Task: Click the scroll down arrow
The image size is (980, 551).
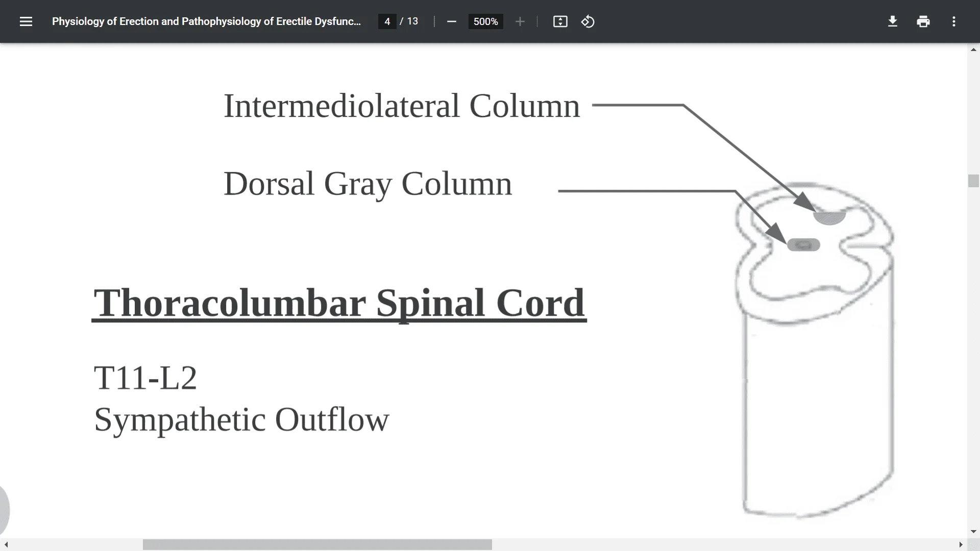Action: pos(973,532)
